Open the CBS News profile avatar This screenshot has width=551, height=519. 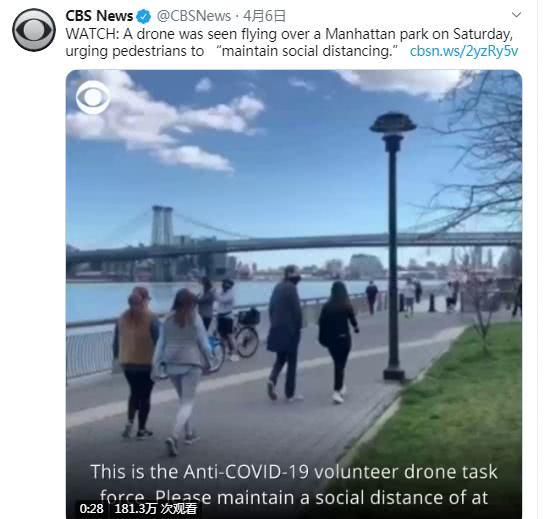click(x=34, y=30)
